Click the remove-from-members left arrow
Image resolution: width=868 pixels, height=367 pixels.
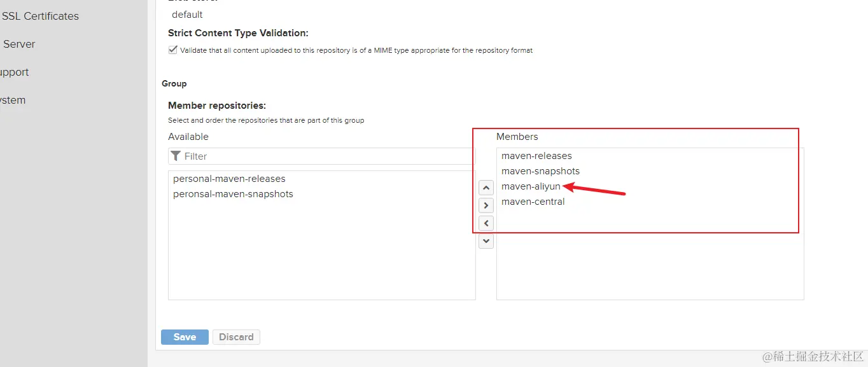pos(486,223)
